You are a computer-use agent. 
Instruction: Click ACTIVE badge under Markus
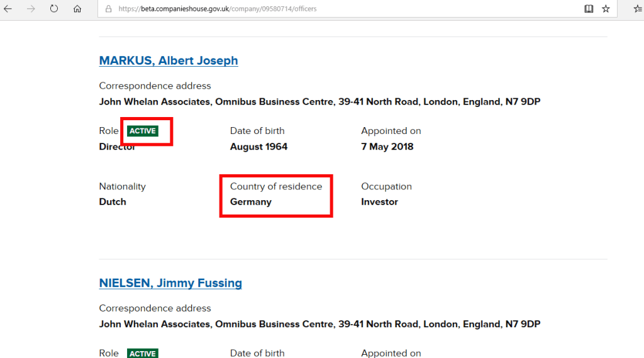pyautogui.click(x=143, y=131)
